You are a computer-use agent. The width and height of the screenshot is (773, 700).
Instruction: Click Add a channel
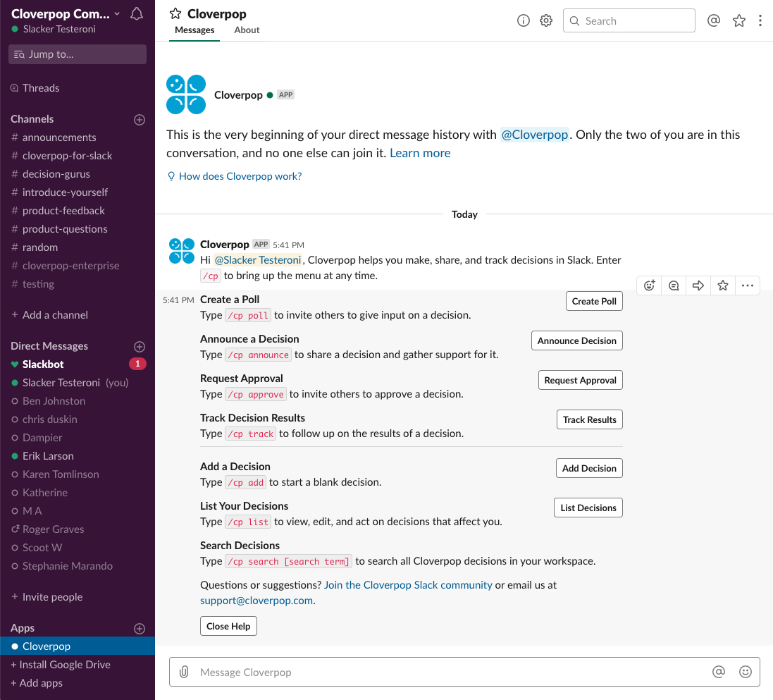click(49, 314)
